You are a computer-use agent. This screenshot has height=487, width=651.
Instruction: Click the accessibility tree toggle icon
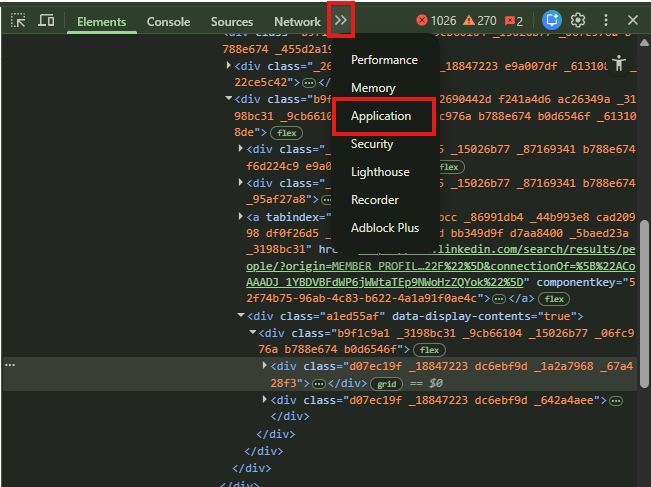619,64
